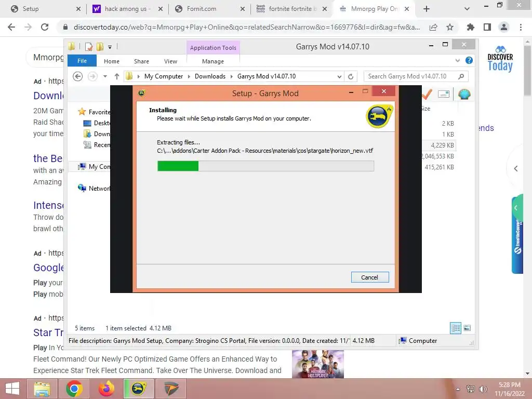Open the Home ribbon tab

tap(112, 61)
